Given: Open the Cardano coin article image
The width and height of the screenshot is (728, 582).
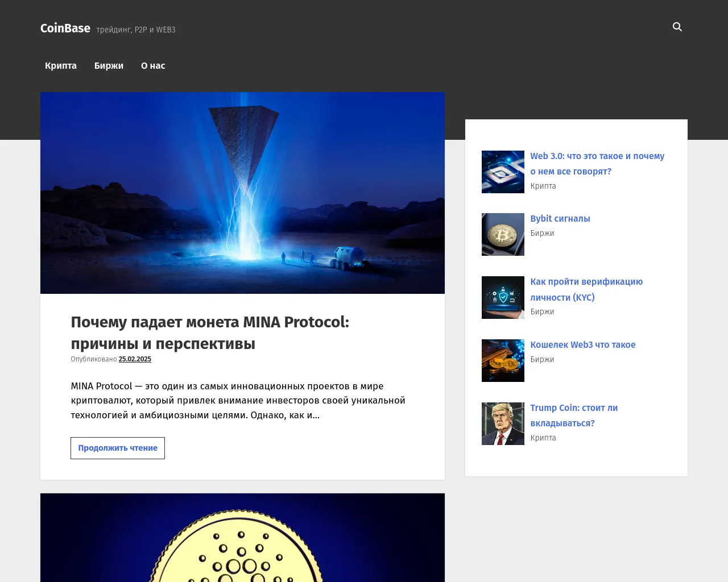Looking at the screenshot, I should 242,538.
